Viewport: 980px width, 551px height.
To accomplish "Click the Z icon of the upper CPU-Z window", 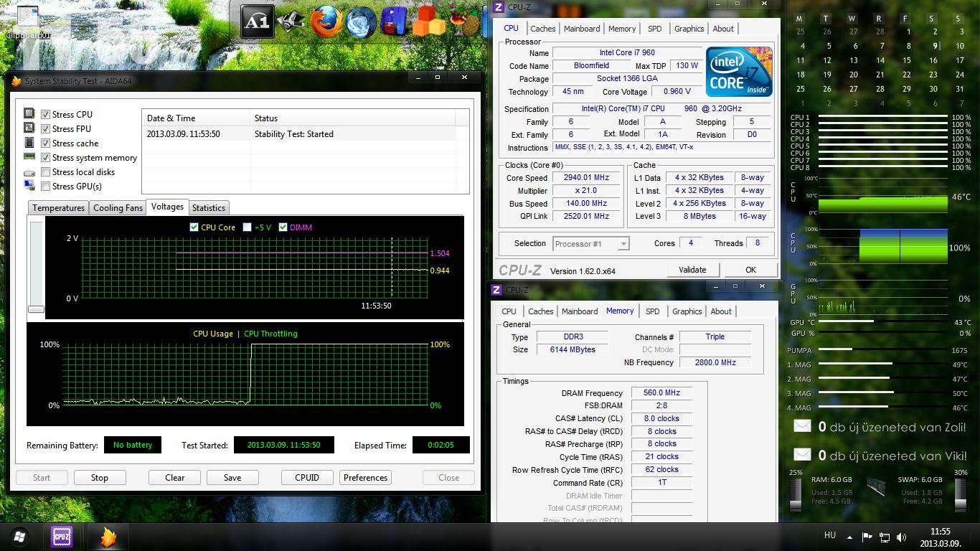I will point(498,7).
